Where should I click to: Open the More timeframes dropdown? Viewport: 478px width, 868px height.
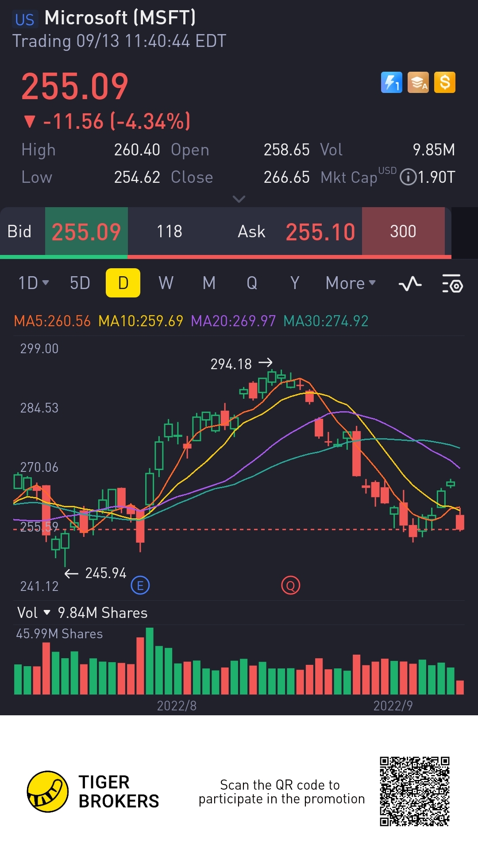coord(351,283)
